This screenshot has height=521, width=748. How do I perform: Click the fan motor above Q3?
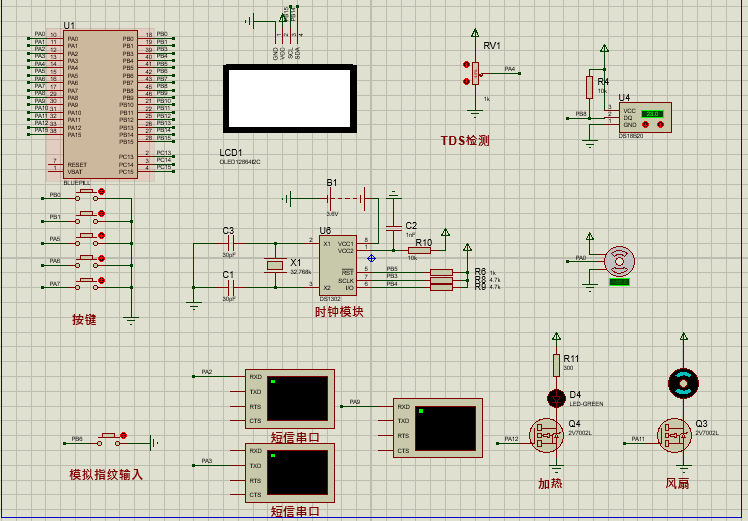click(684, 383)
